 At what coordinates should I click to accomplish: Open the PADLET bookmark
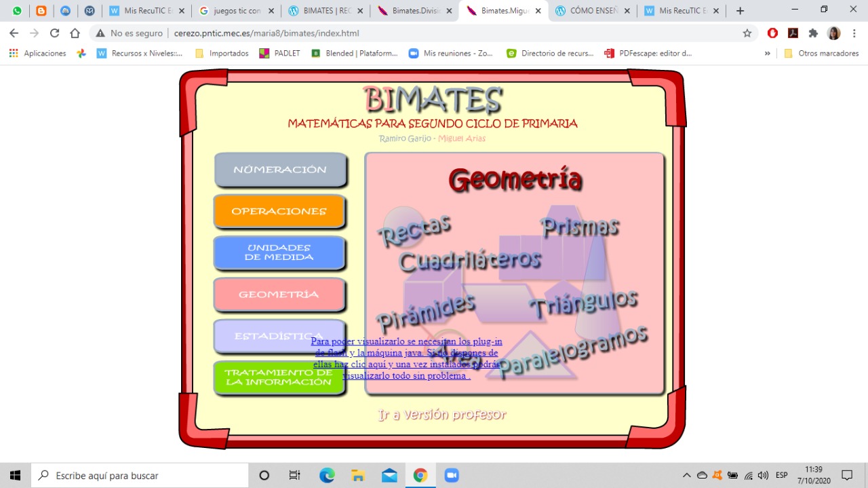coord(279,53)
